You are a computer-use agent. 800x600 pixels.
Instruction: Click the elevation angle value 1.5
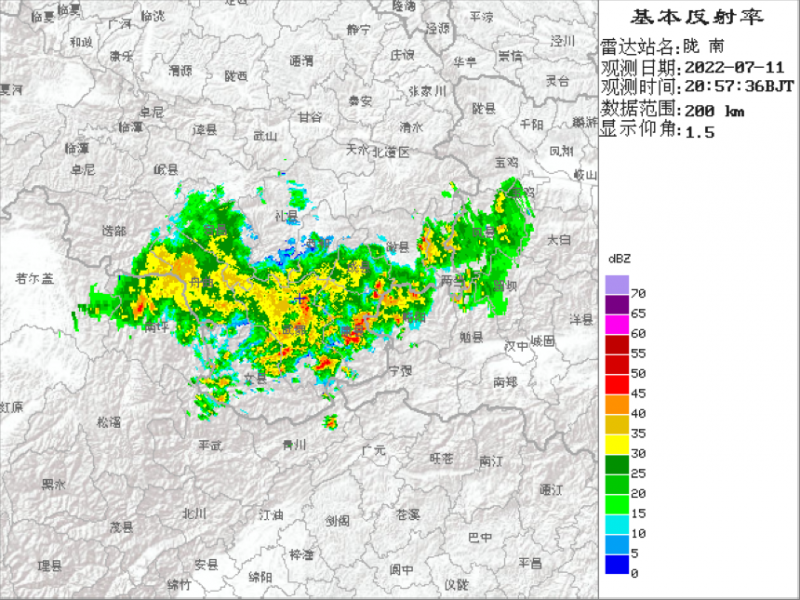(x=698, y=131)
